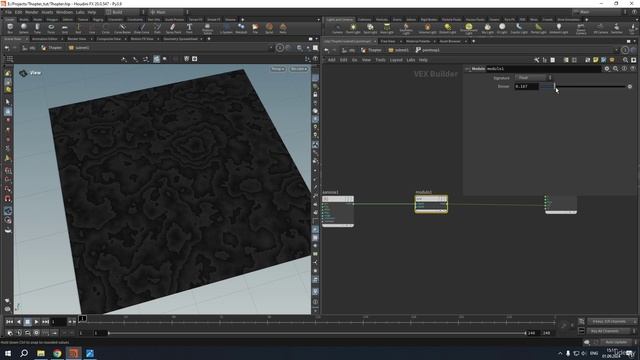This screenshot has width=640, height=360.
Task: Open the File menu
Action: (8, 12)
